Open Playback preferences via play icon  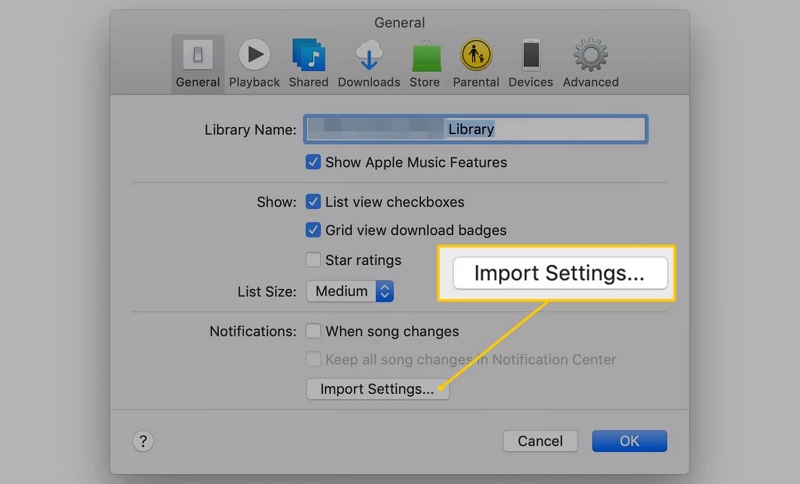(254, 54)
